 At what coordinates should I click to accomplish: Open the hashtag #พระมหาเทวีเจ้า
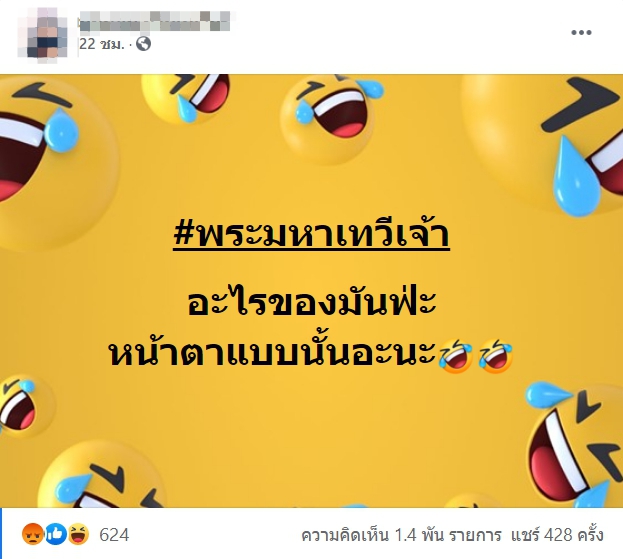[312, 235]
